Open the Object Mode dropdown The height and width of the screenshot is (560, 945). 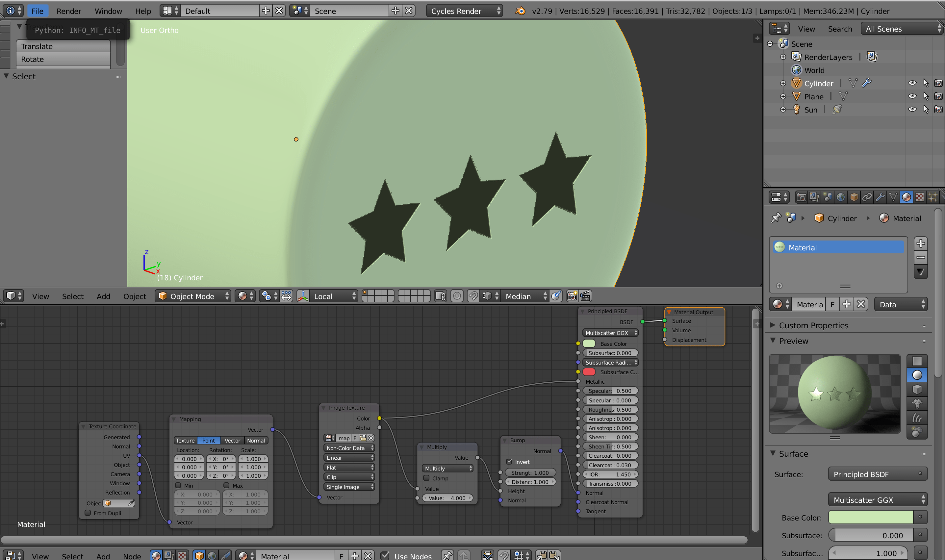point(193,296)
